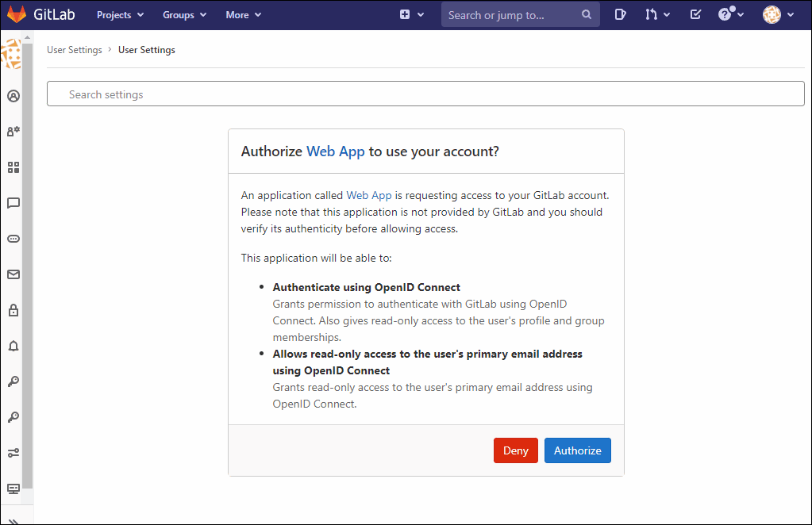Click the red Deny button
Screen dimensions: 812x525
click(516, 450)
